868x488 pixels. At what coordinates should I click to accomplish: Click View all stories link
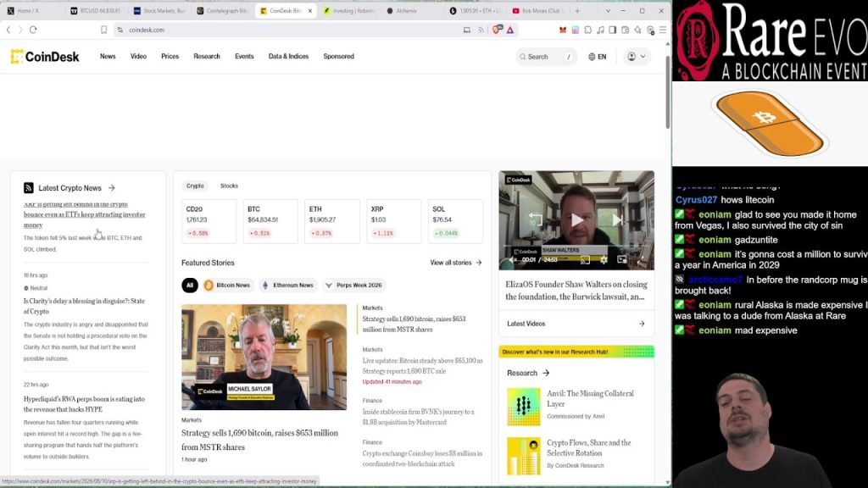455,263
